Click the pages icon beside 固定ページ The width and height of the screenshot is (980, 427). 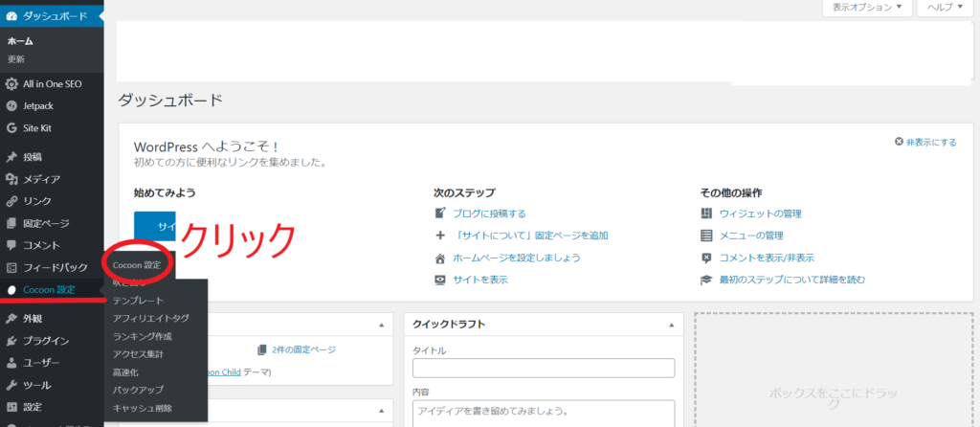coord(11,223)
